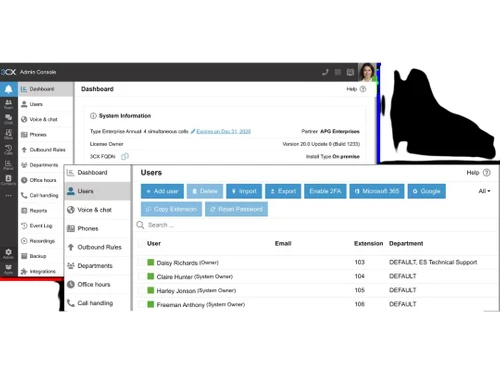The height and width of the screenshot is (375, 500).
Task: Open the Daisy Richards (Owner) user row
Action: click(x=317, y=262)
